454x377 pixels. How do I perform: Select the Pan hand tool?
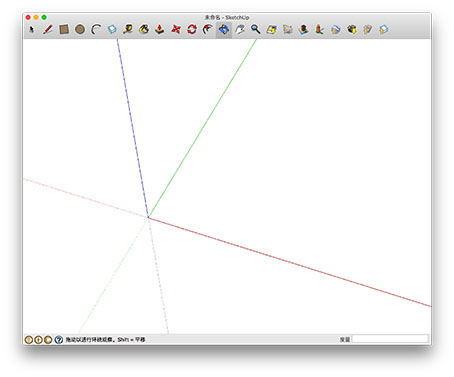tap(240, 30)
